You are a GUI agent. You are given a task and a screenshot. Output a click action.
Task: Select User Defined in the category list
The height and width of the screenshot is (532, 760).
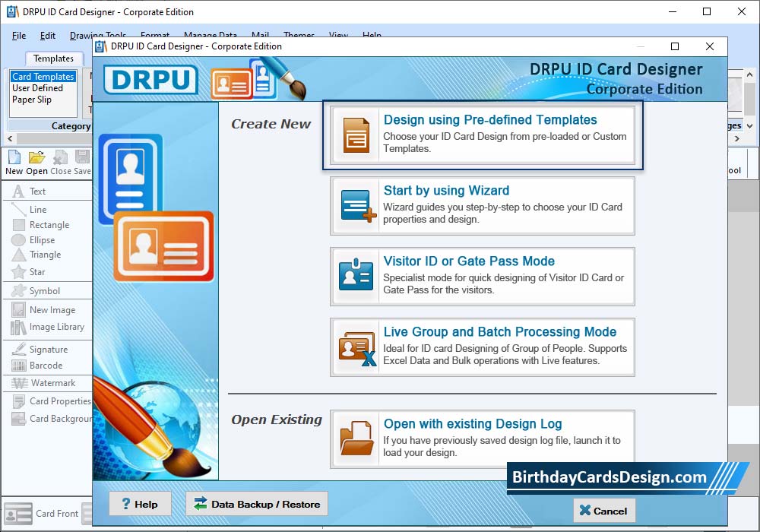tap(38, 88)
